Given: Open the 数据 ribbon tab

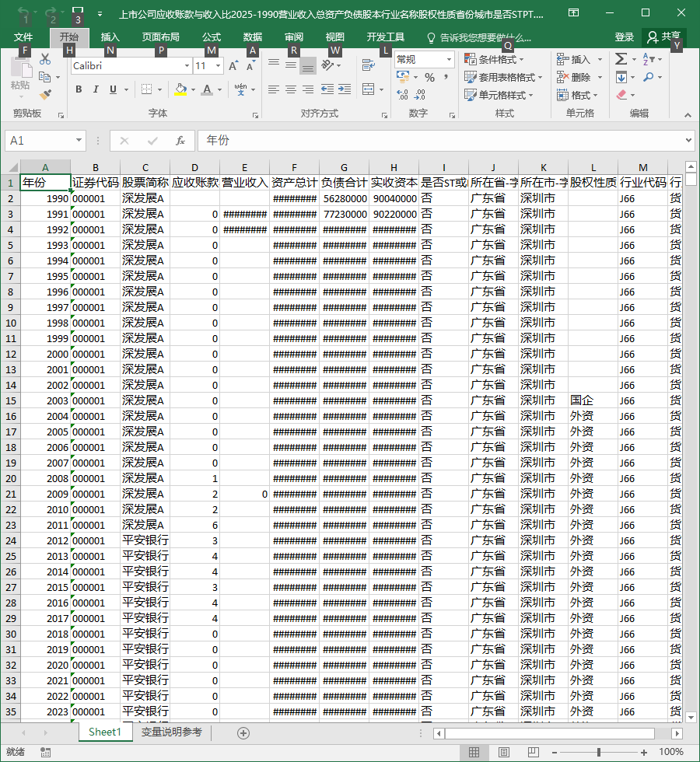Looking at the screenshot, I should pos(253,37).
